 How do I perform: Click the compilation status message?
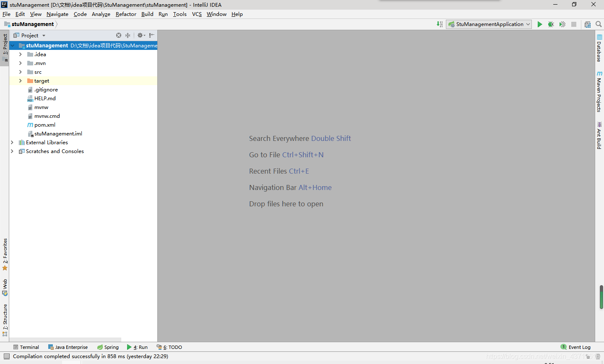90,356
